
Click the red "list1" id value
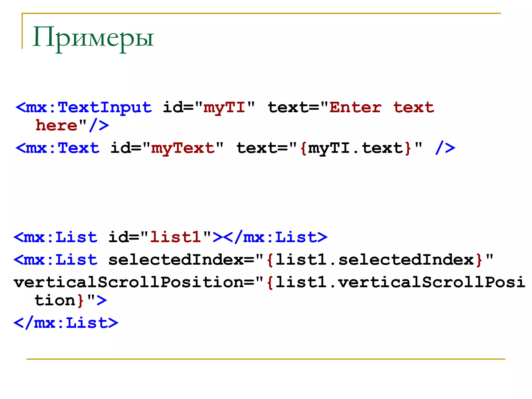point(176,237)
